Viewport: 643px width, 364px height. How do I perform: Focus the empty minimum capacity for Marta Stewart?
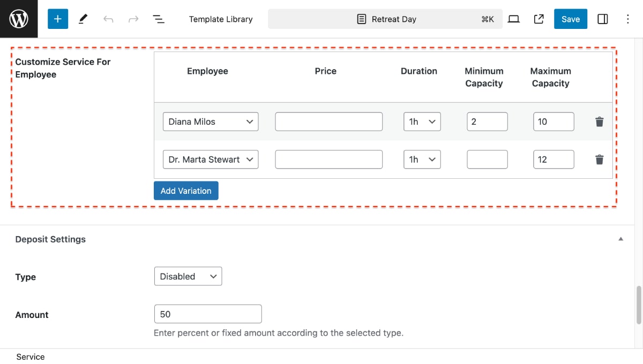pos(487,160)
